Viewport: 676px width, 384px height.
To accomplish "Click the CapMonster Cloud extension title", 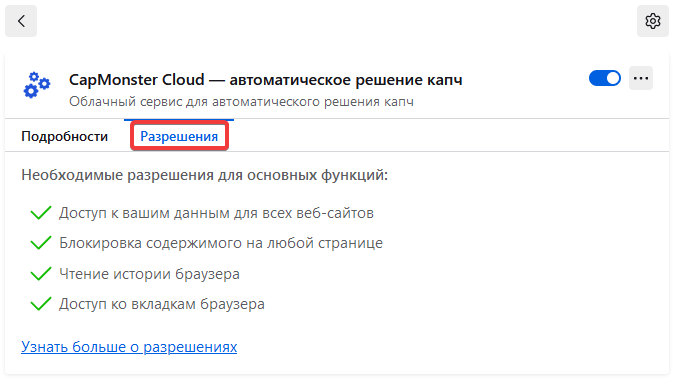I will click(x=266, y=80).
